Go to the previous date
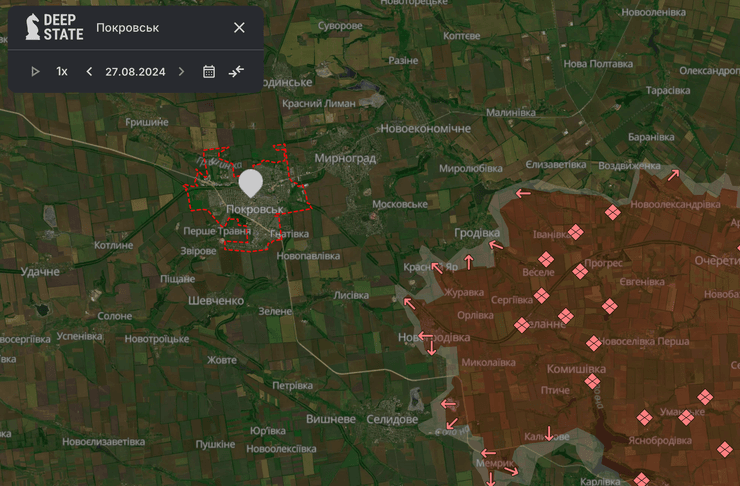 [89, 71]
